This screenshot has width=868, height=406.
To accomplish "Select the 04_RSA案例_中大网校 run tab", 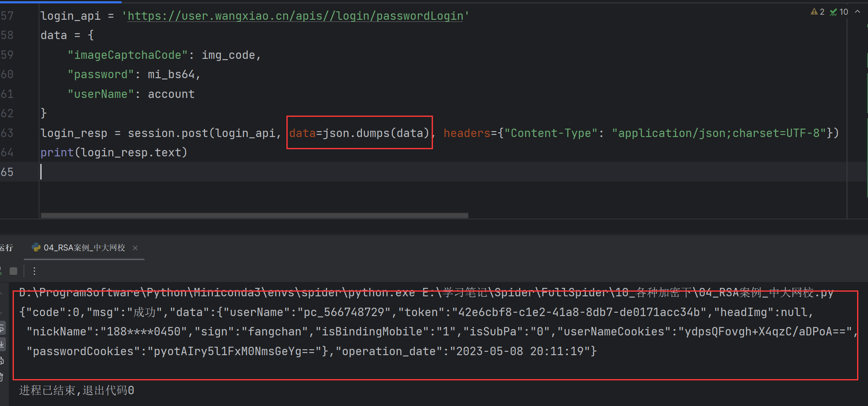I will coord(84,248).
